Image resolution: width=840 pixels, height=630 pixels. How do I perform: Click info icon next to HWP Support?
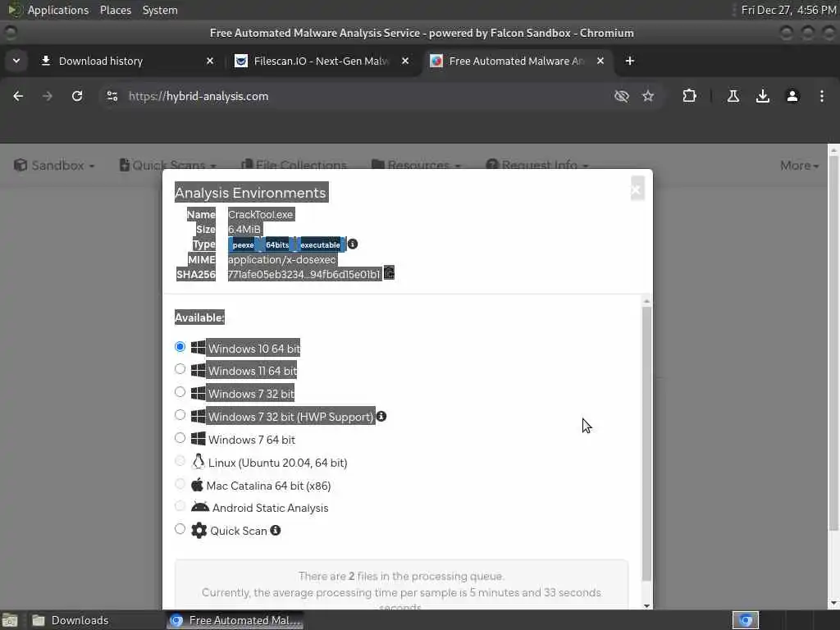[381, 416]
